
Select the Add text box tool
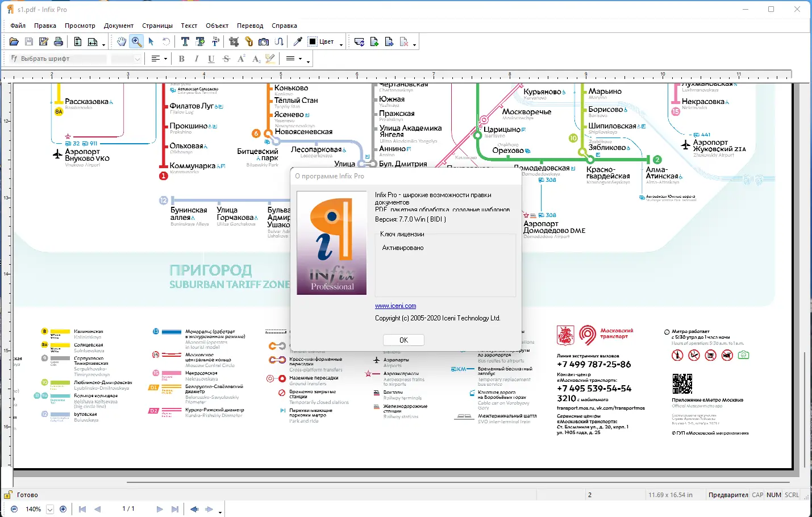point(200,41)
